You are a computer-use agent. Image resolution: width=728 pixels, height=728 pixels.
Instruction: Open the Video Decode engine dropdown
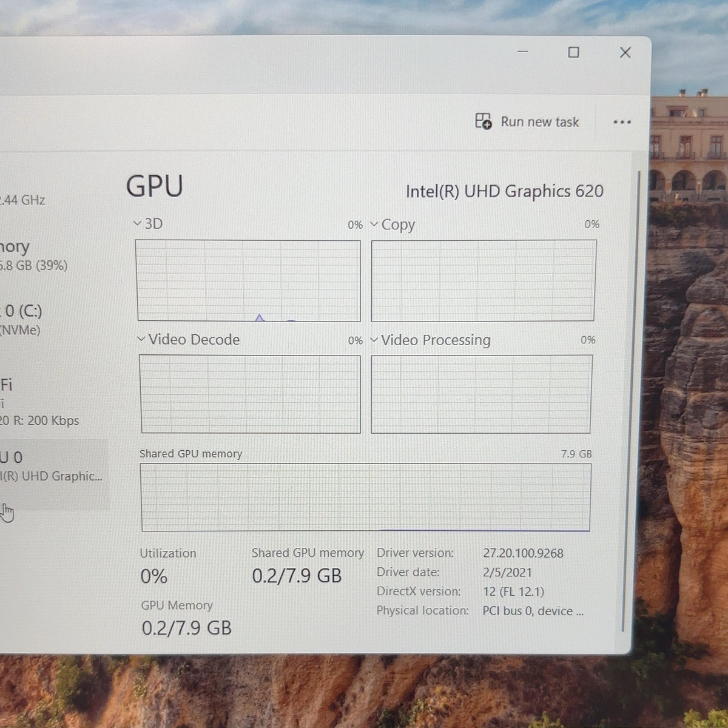click(141, 339)
